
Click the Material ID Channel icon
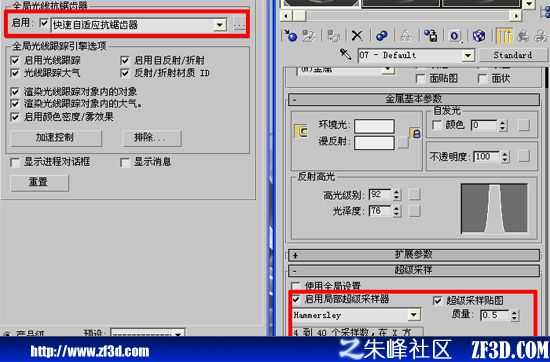[455, 36]
